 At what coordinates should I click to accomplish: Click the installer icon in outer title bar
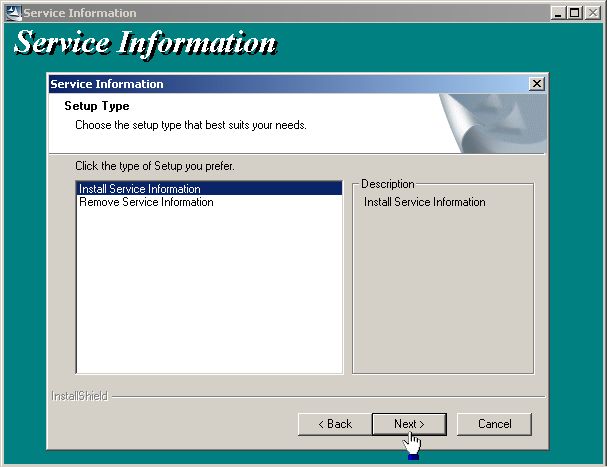tap(14, 13)
